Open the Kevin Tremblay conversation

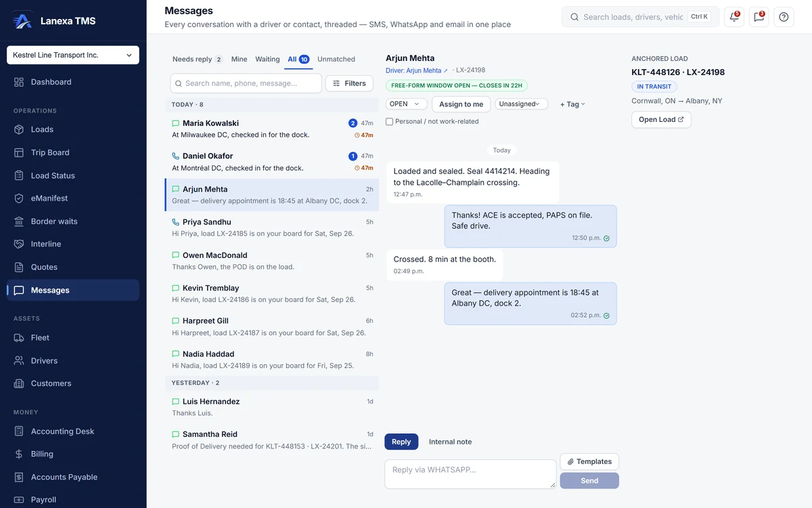272,293
